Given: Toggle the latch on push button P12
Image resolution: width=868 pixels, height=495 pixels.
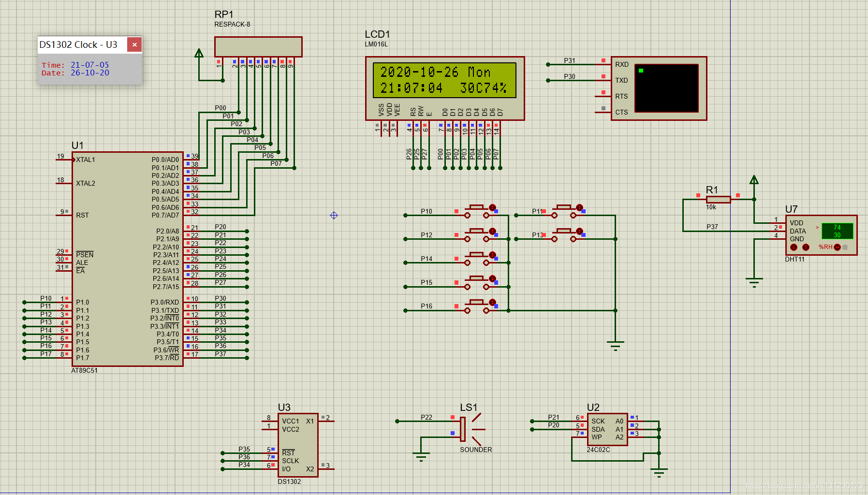Looking at the screenshot, I should point(492,231).
